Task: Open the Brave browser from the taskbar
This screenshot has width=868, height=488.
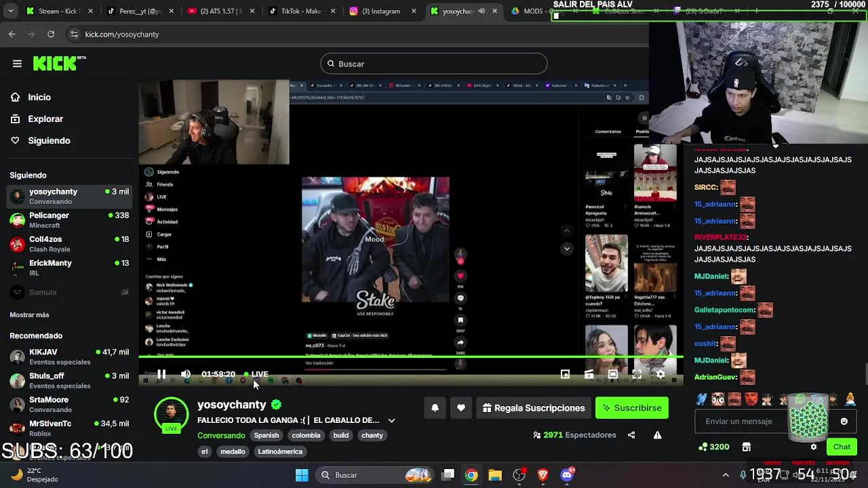Action: (x=542, y=475)
